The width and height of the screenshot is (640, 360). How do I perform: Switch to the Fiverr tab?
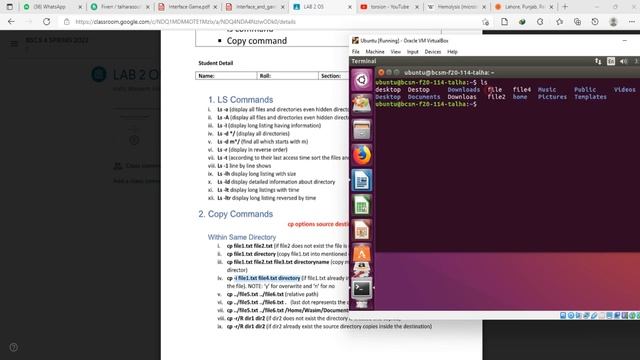pos(120,7)
